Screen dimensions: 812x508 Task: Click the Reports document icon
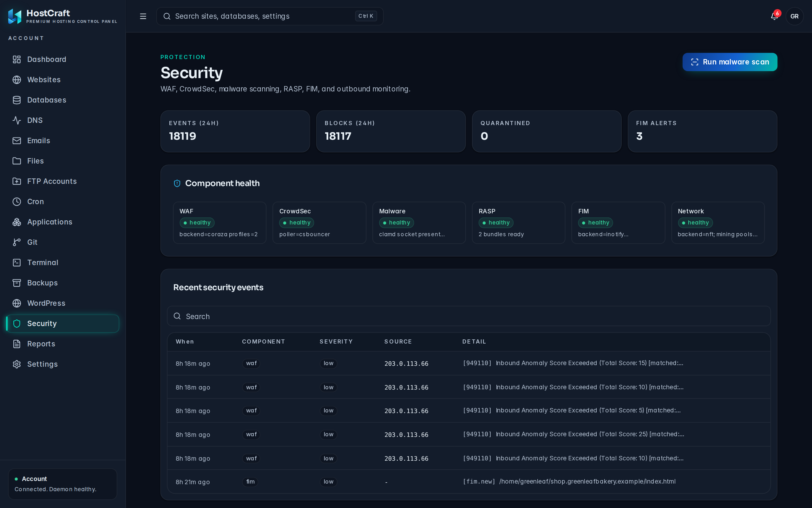tap(17, 344)
